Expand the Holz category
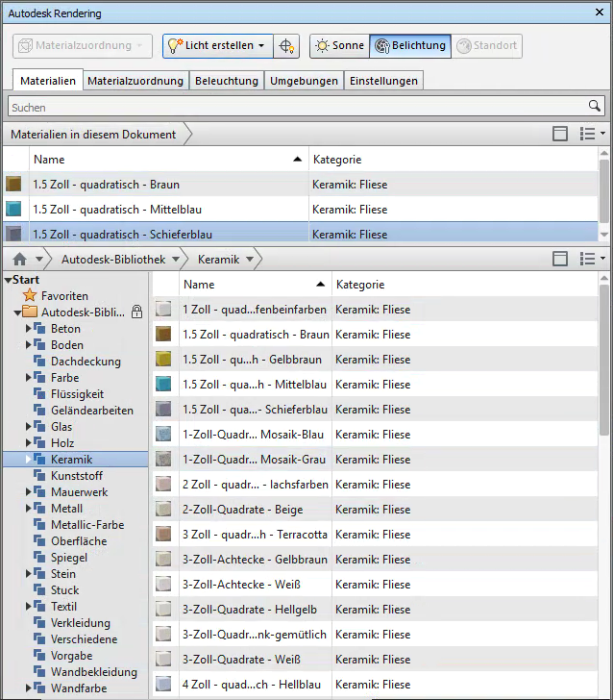This screenshot has width=613, height=700. point(29,443)
